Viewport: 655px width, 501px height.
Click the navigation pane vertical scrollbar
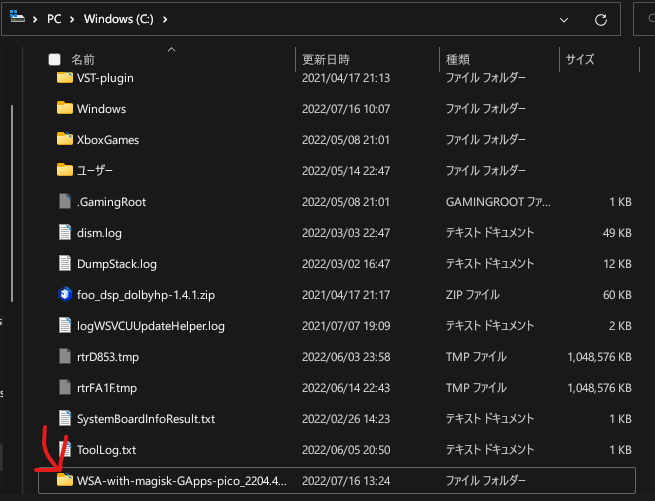[x=12, y=203]
